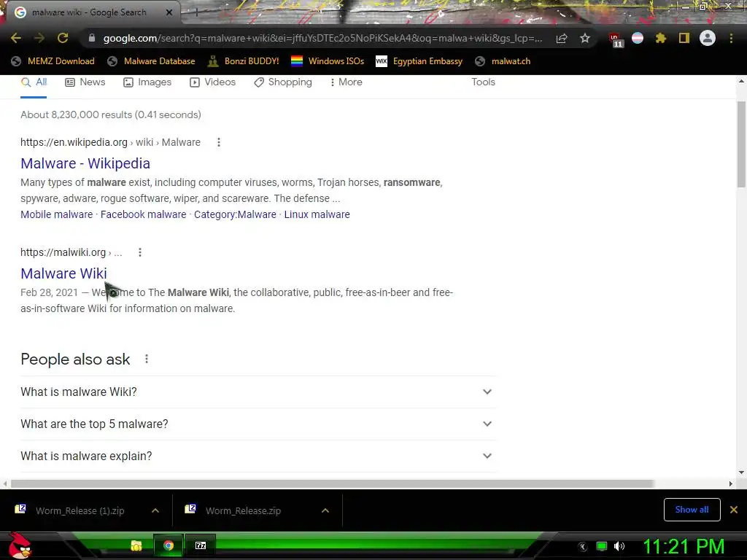This screenshot has width=747, height=560.
Task: Open the search Tools options
Action: pos(483,82)
